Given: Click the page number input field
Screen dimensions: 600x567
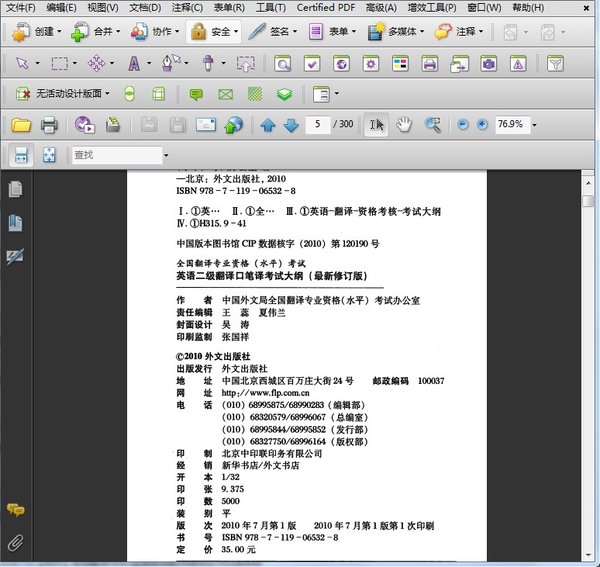Looking at the screenshot, I should (319, 125).
